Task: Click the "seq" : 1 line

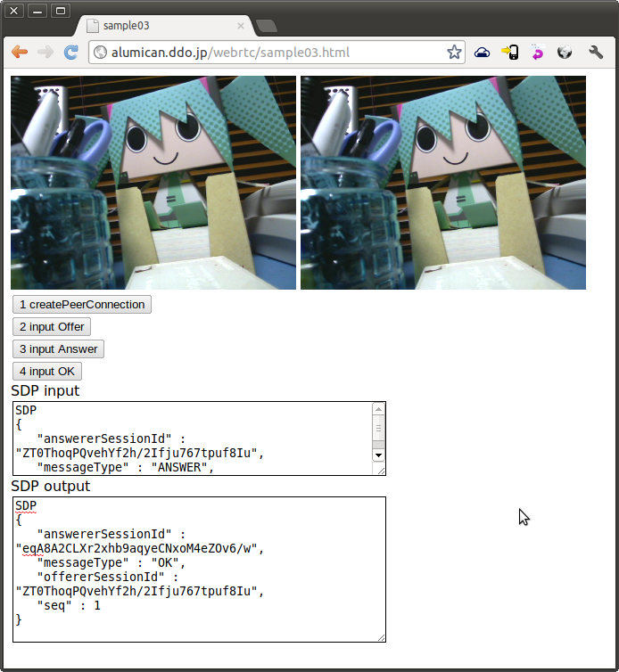Action: click(x=69, y=605)
